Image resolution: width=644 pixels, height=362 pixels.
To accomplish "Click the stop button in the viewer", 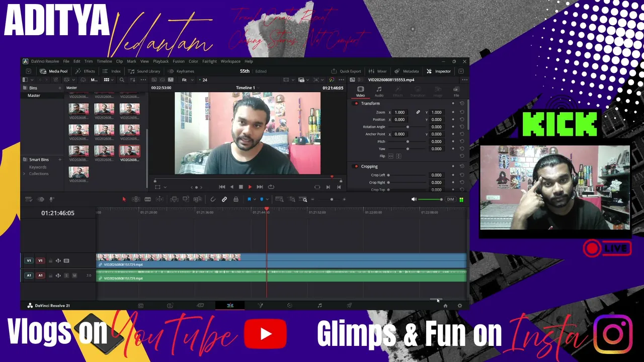I will [x=240, y=187].
